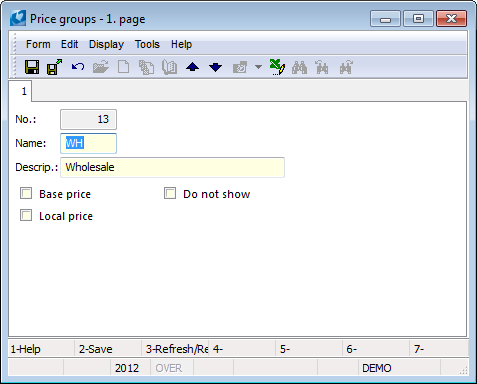Image resolution: width=477 pixels, height=384 pixels.
Task: Click the blank New document icon
Action: pos(124,67)
